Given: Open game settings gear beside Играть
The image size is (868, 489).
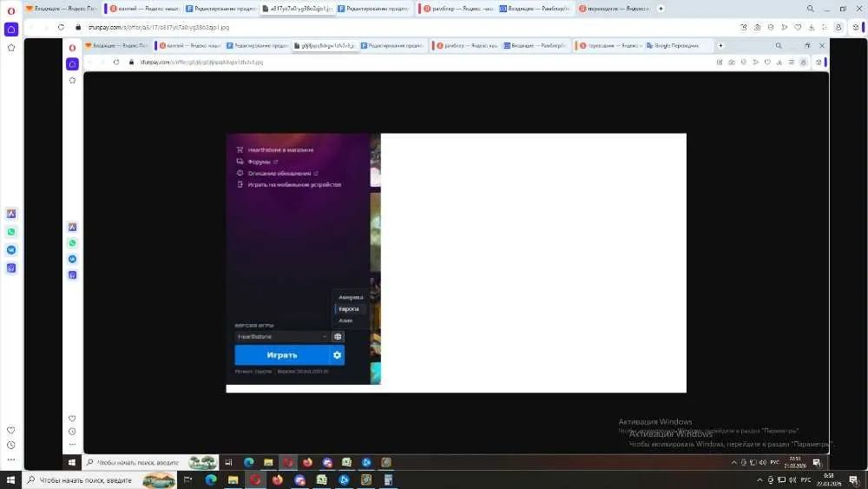Looking at the screenshot, I should click(x=337, y=355).
